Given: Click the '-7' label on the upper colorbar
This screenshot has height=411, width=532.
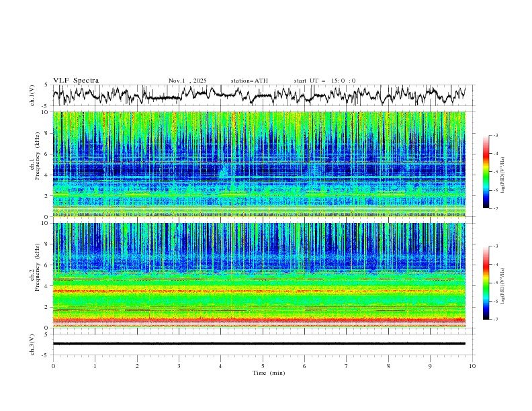Looking at the screenshot, I should coord(495,209).
